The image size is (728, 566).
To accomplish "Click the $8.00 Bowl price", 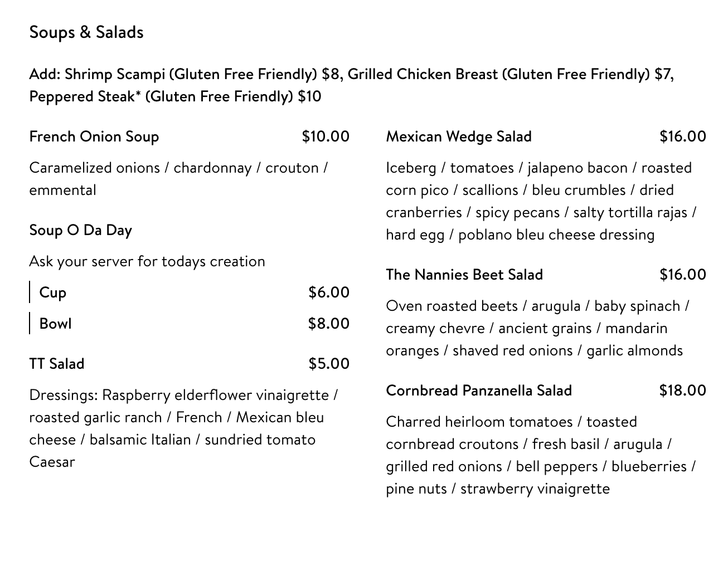I will 329,324.
